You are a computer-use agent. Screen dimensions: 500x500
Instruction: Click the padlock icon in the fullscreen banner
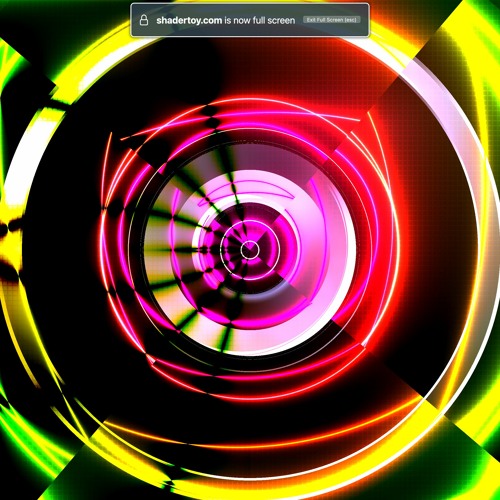point(144,20)
